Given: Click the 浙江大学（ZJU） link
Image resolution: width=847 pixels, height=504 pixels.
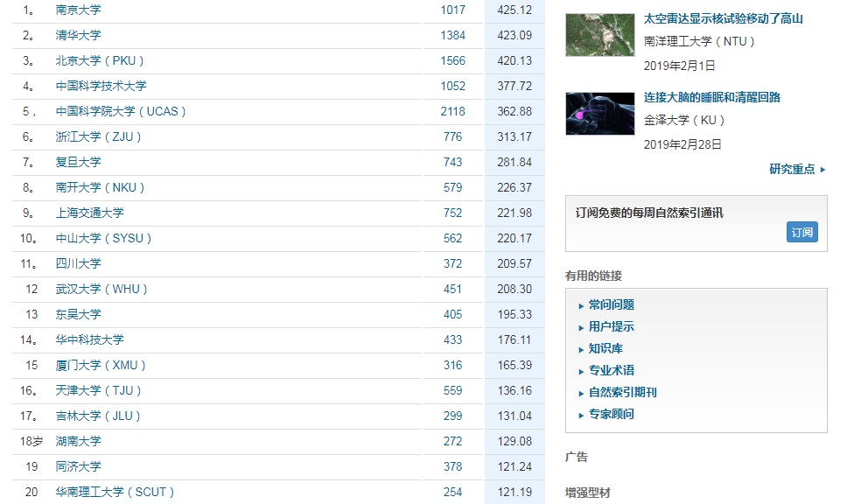Looking at the screenshot, I should (x=98, y=136).
